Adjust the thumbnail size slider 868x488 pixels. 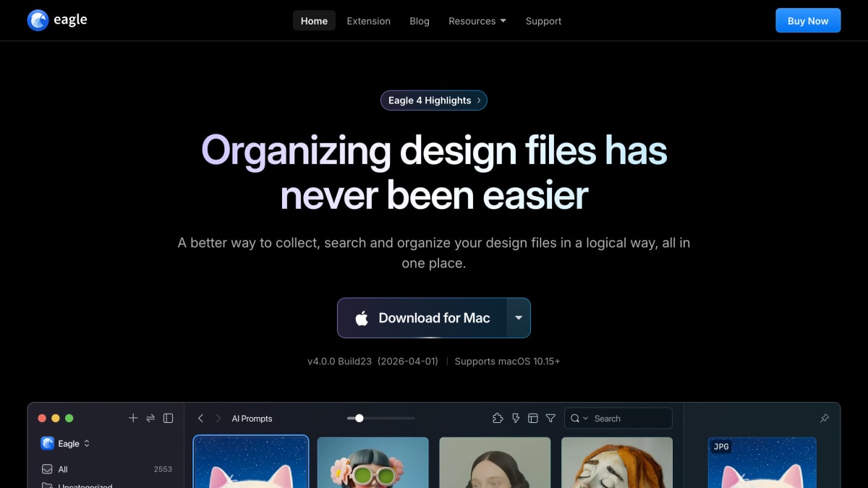[380, 418]
